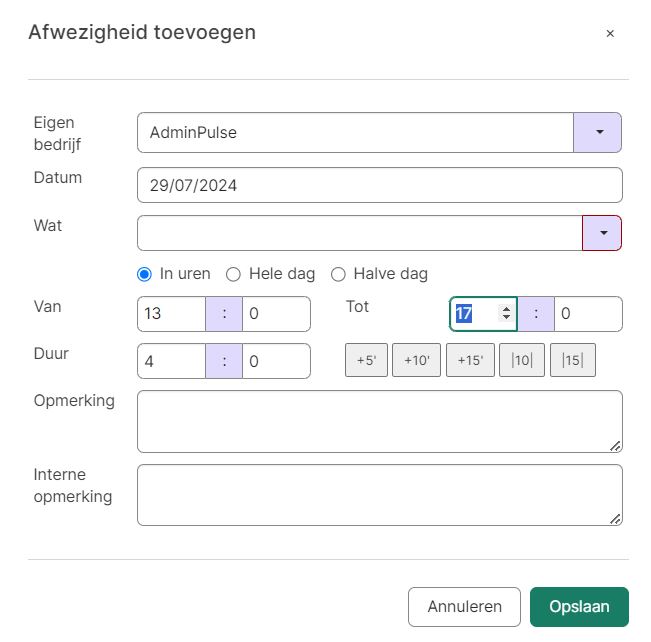
Task: Click the Eigen bedrijf label
Action: [57, 134]
